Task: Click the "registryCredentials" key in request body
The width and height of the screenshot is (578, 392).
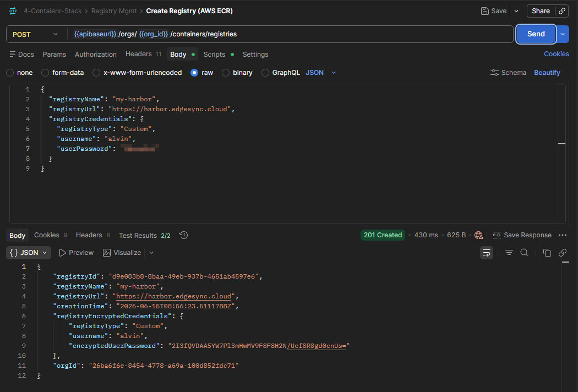Action: 90,119
